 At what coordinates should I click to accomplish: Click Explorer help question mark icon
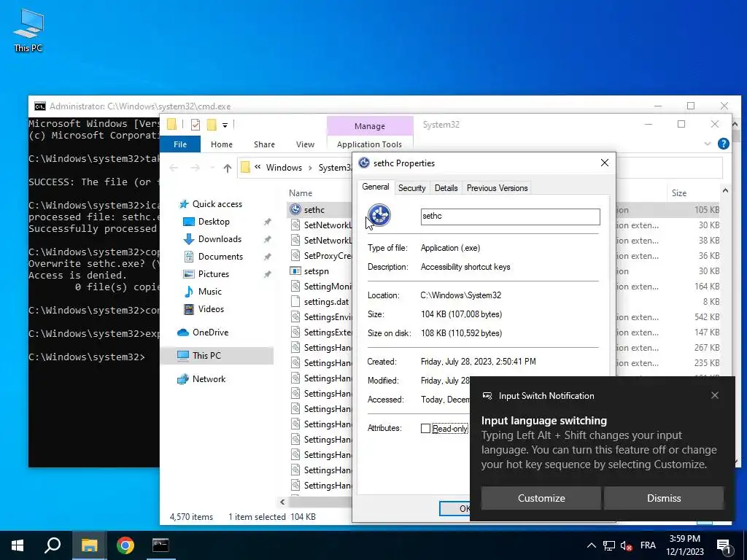point(723,144)
